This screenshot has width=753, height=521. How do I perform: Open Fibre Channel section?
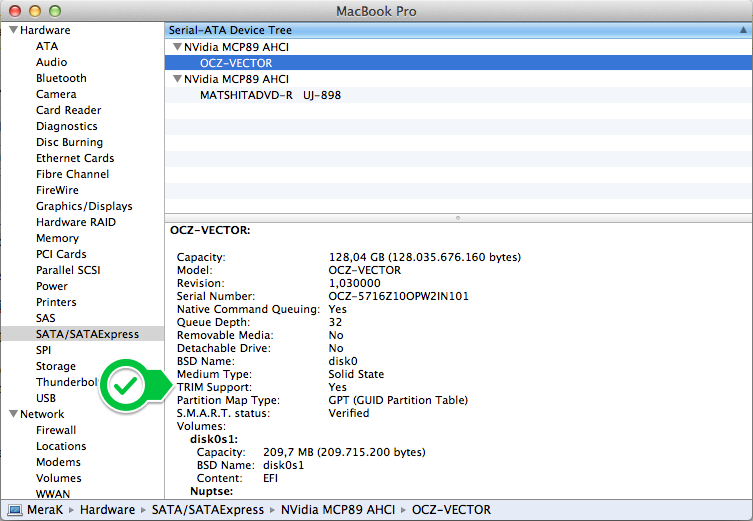point(73,174)
